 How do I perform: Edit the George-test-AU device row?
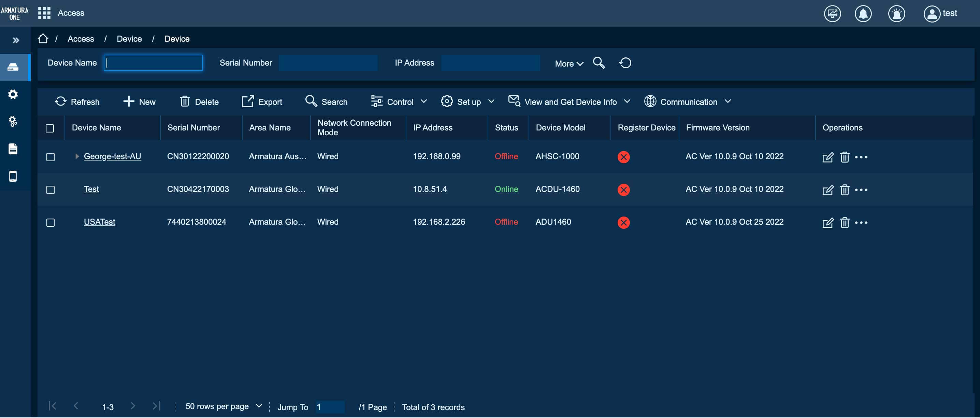(x=827, y=157)
